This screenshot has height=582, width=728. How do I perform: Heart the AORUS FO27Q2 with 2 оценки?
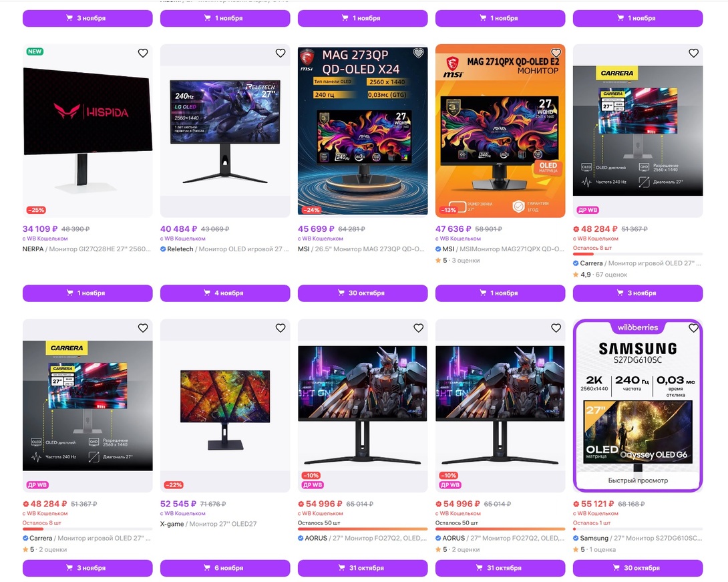(x=556, y=328)
